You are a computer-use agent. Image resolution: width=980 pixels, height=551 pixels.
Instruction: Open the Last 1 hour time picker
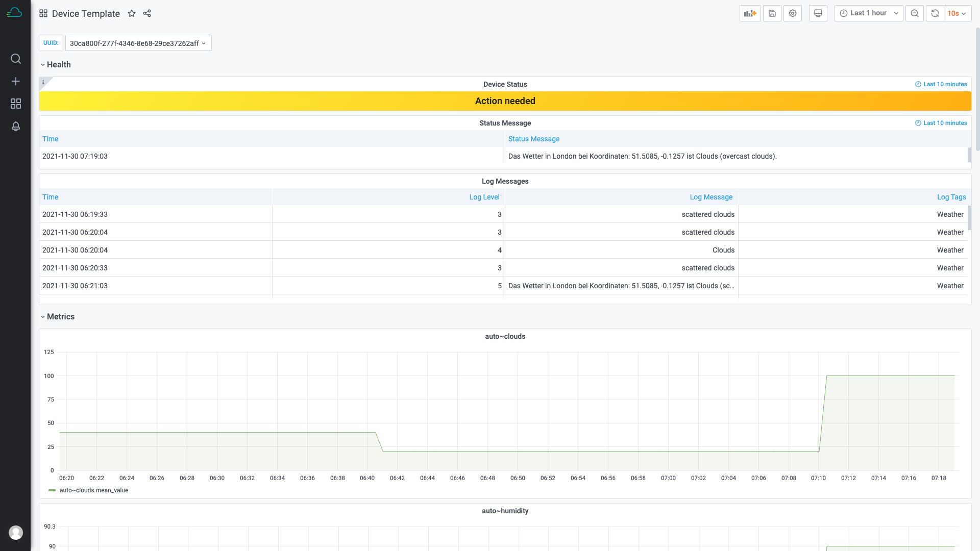pyautogui.click(x=867, y=13)
